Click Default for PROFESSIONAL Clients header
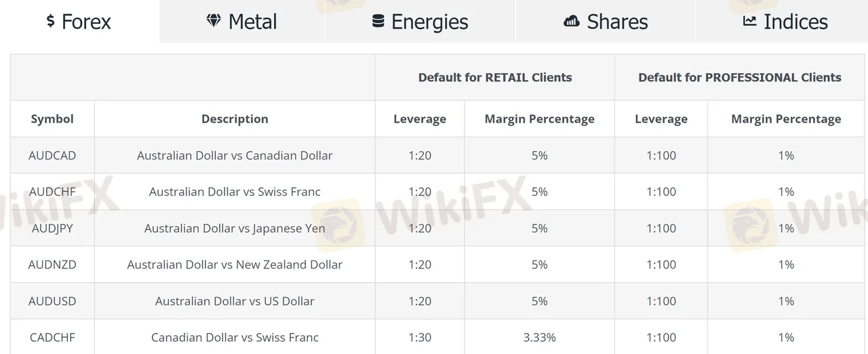 point(740,77)
